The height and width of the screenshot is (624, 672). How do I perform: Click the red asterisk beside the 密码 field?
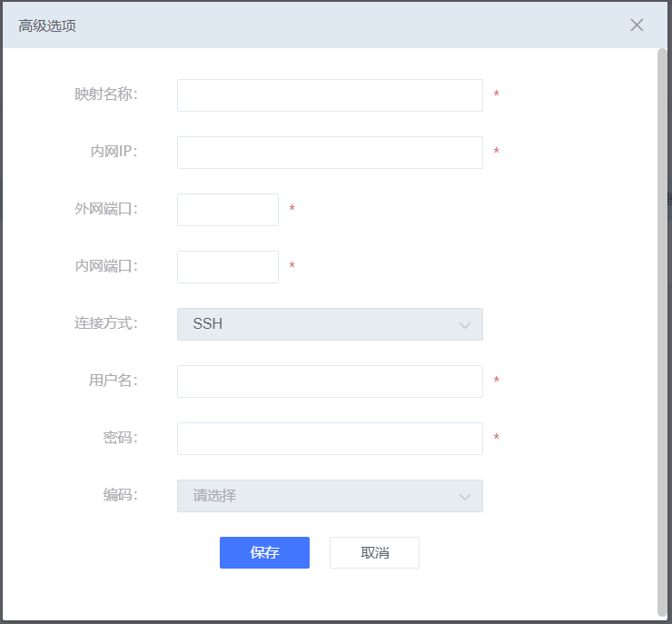coord(497,437)
